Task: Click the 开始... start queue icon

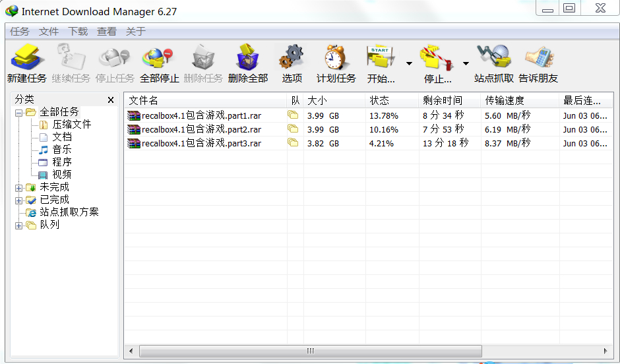Action: tap(381, 58)
